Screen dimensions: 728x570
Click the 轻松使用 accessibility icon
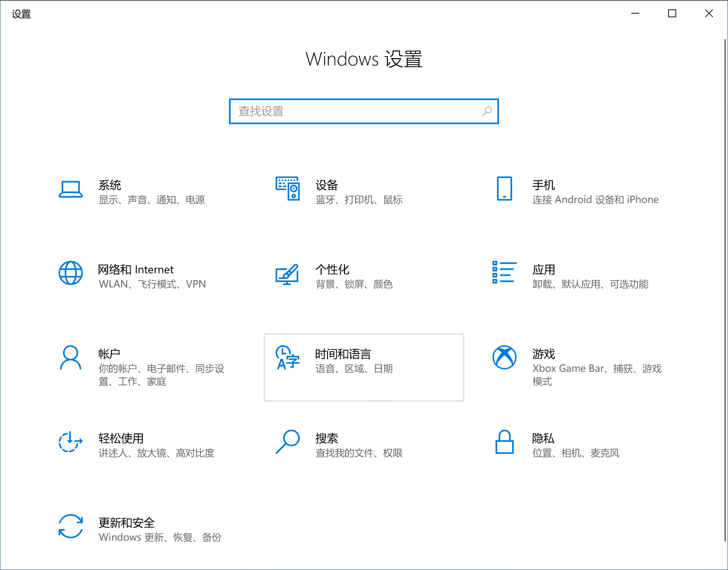click(71, 442)
